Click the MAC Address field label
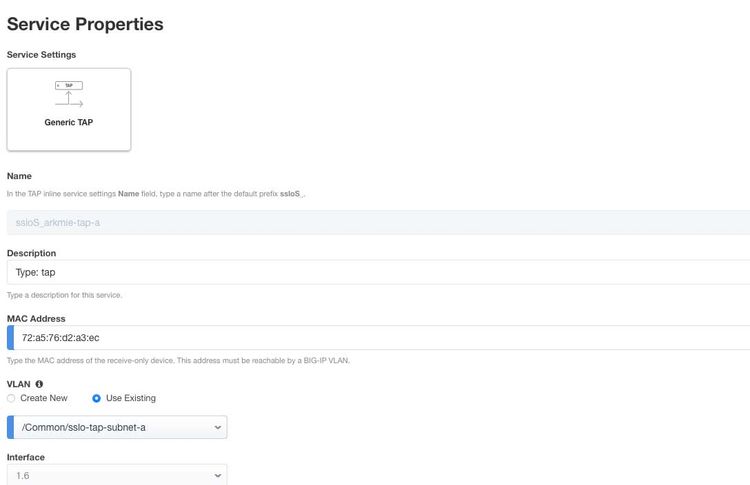Image resolution: width=750 pixels, height=485 pixels. [x=36, y=318]
